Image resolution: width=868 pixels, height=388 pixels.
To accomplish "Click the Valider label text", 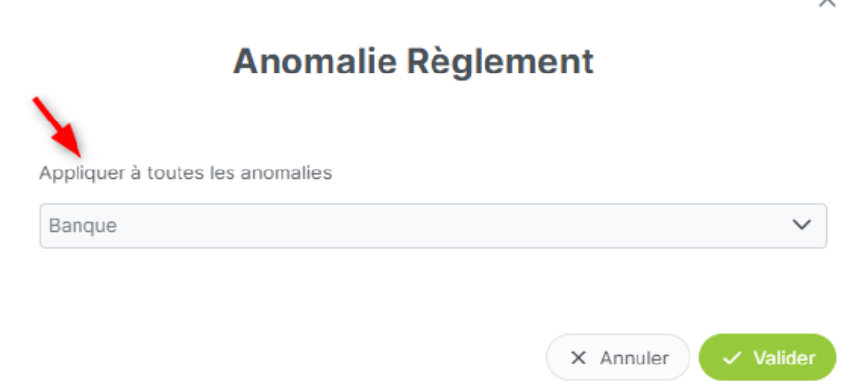I will [785, 359].
